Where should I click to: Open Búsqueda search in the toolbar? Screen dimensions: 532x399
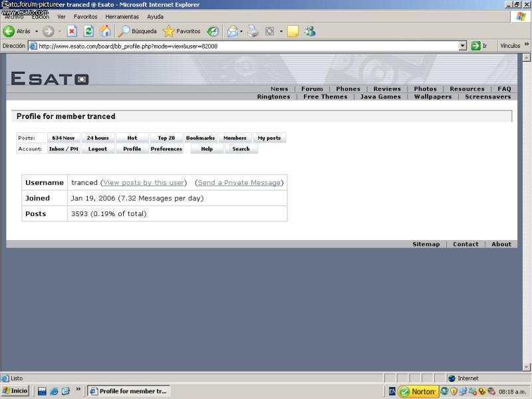coord(138,31)
